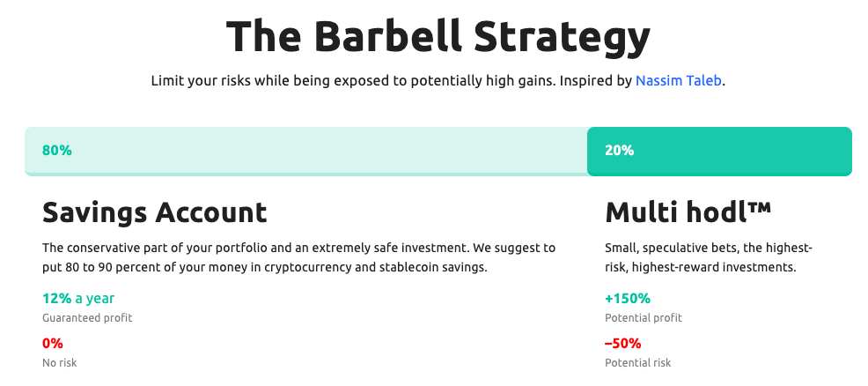Screen dimensions: 868x386
Task: Click the No risk label
Action: click(x=60, y=363)
